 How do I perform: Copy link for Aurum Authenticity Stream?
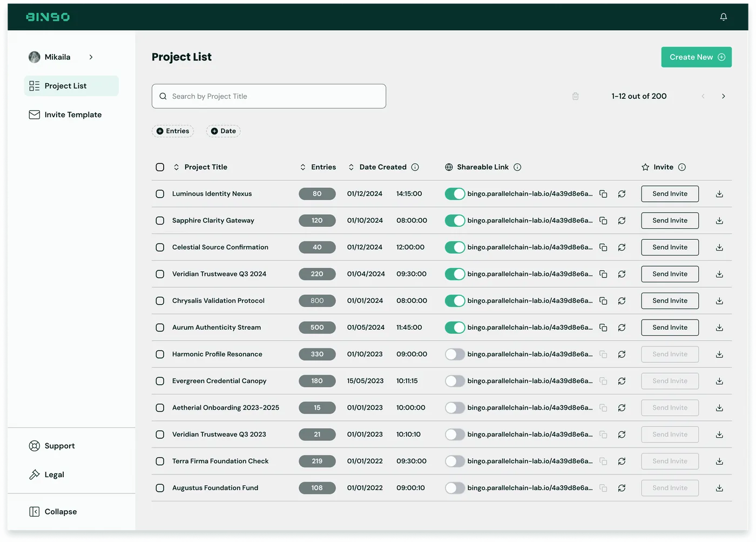pos(604,328)
